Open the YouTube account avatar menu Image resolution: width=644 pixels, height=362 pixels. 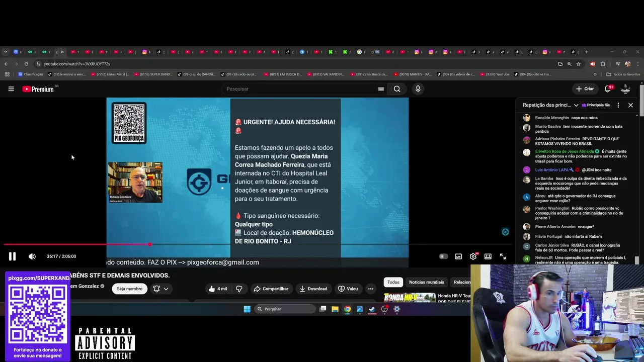tap(625, 89)
